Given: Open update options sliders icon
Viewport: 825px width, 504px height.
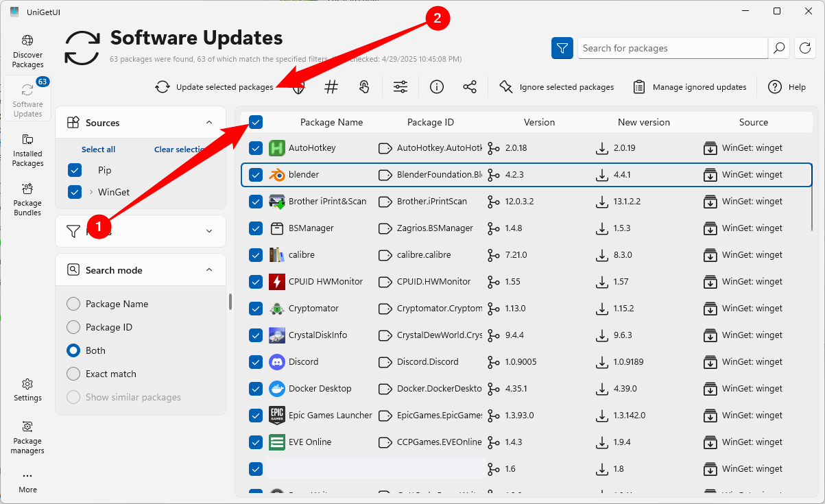Looking at the screenshot, I should tap(400, 87).
